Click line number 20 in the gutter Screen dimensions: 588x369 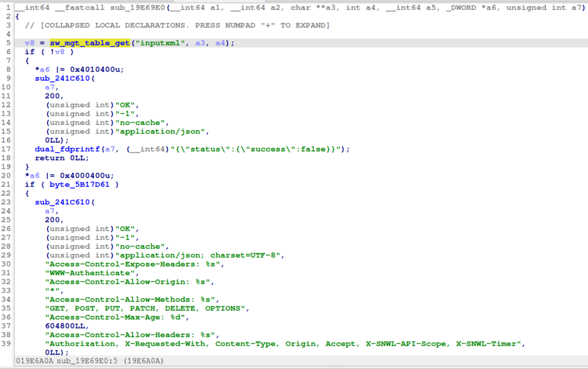point(6,176)
